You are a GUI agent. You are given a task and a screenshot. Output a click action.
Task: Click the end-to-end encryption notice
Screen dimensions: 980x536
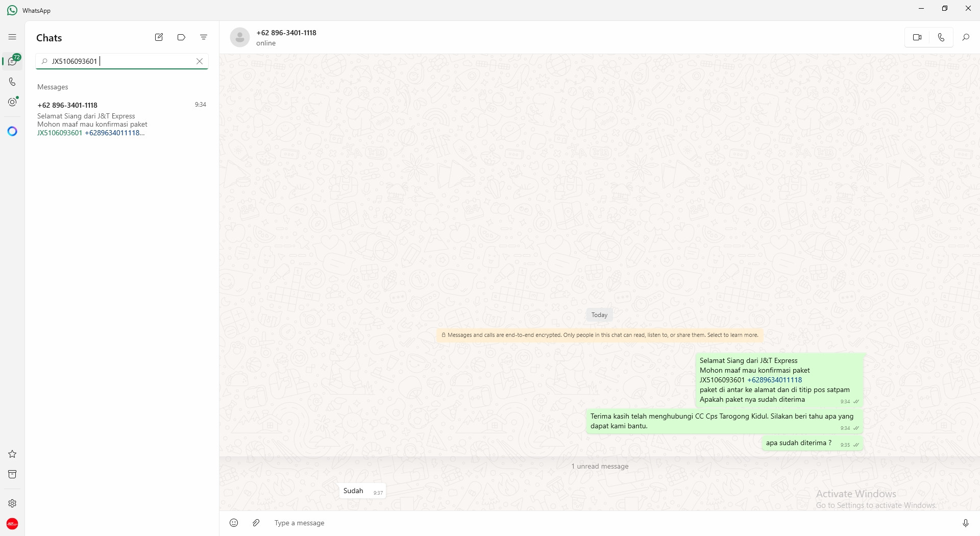pos(600,335)
